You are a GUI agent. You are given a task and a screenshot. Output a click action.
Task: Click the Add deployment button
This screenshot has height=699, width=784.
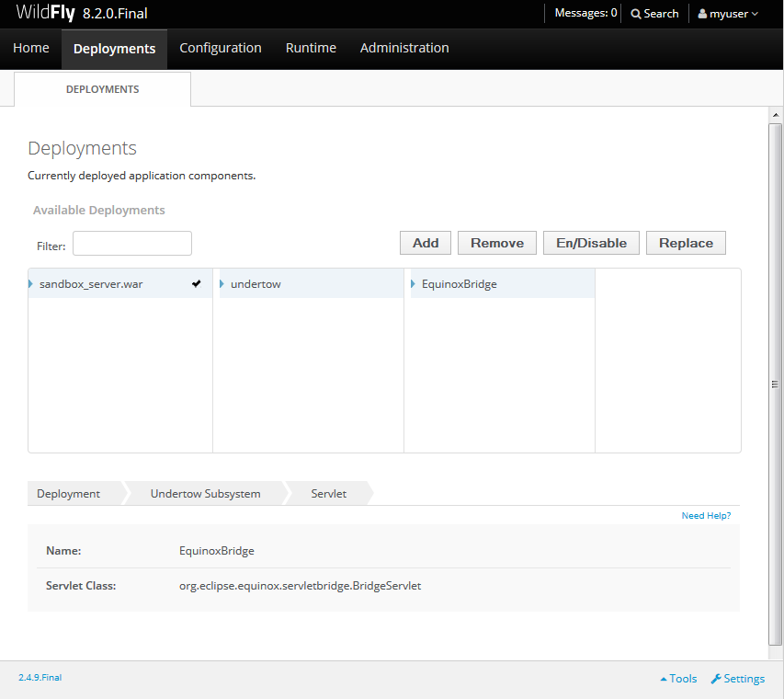(x=426, y=243)
